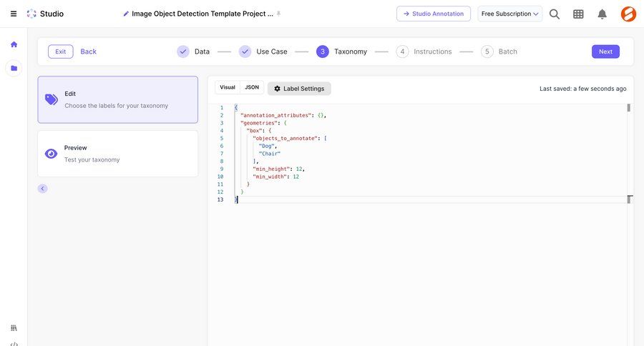Open Label Settings
Screen dimensions: 644x346
[x=299, y=89]
